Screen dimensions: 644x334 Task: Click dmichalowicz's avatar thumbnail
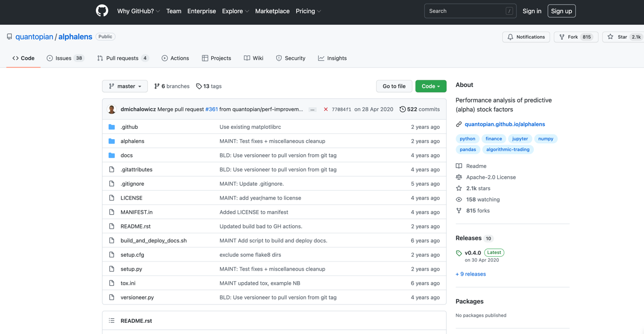[112, 109]
